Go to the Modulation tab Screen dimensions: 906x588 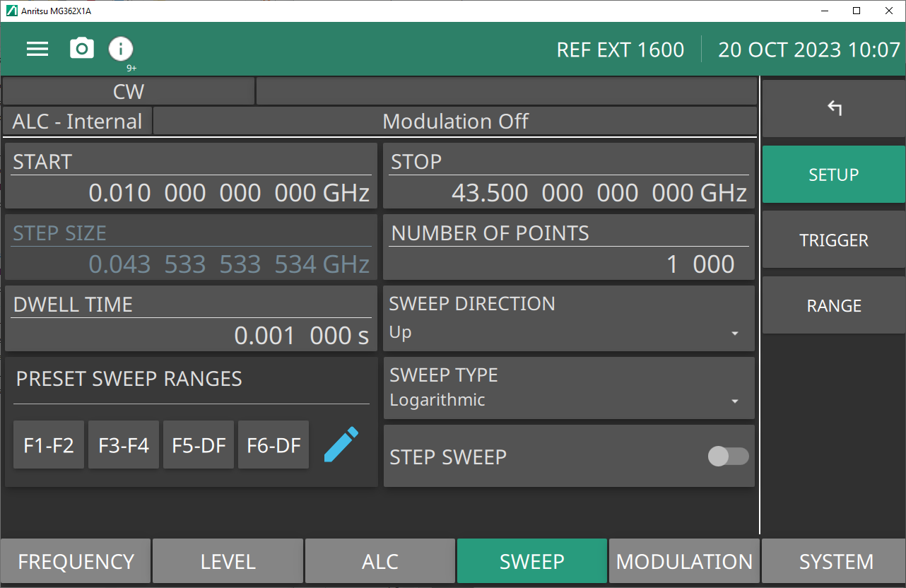tap(684, 561)
